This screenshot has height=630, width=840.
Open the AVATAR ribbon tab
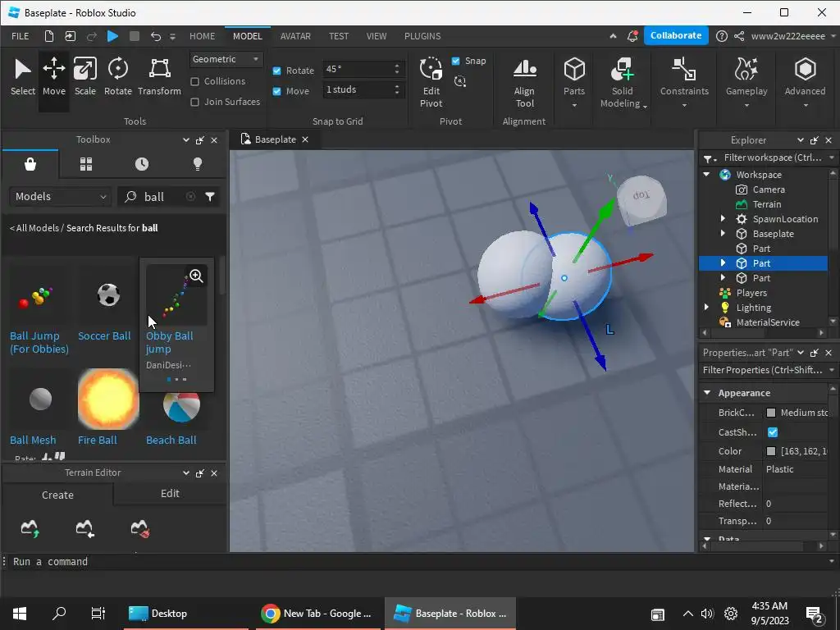coord(295,36)
